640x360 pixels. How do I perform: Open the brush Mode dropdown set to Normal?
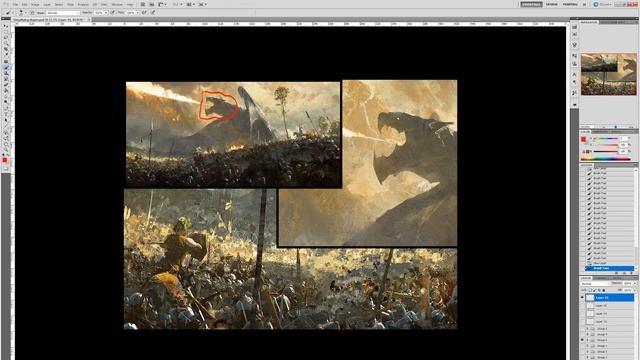click(63, 13)
